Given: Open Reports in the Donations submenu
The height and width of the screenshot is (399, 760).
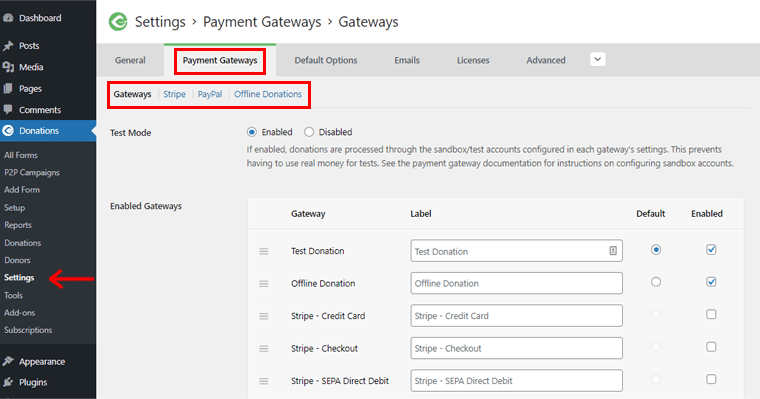Looking at the screenshot, I should [18, 225].
